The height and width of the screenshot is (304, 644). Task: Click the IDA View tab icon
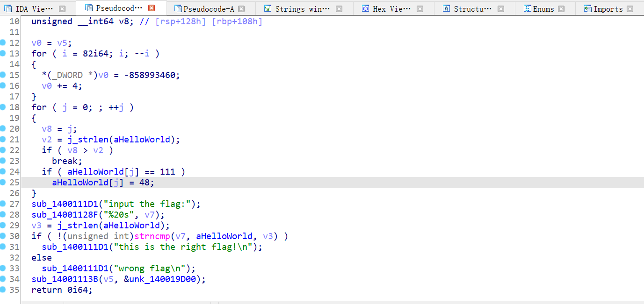click(x=8, y=9)
